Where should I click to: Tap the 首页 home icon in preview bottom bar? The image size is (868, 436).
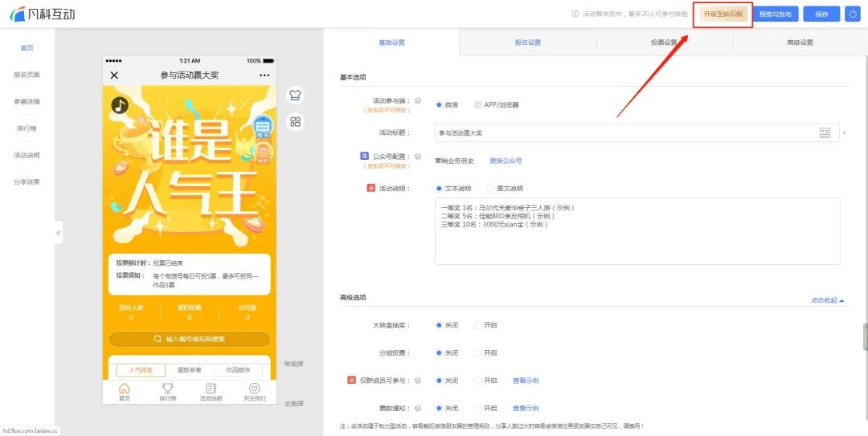[x=125, y=392]
